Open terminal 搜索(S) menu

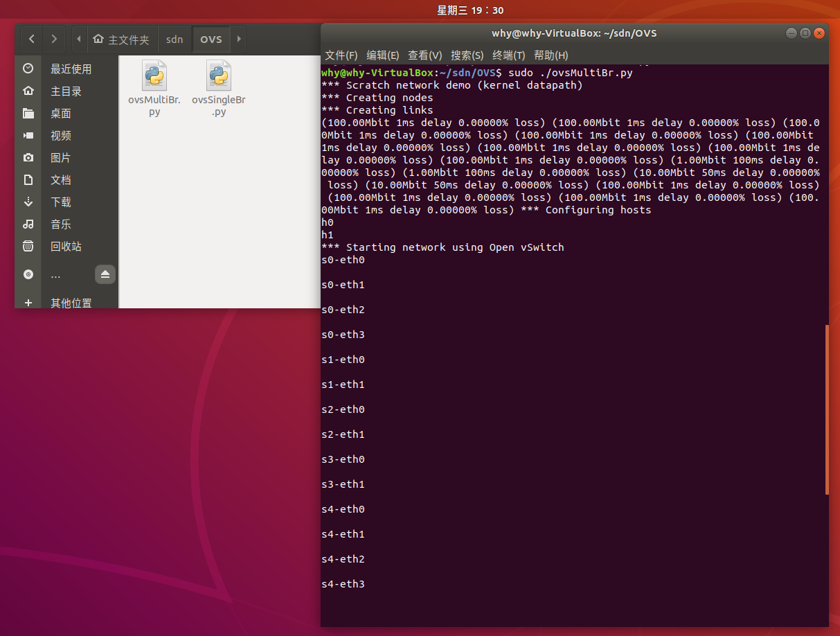tap(467, 55)
